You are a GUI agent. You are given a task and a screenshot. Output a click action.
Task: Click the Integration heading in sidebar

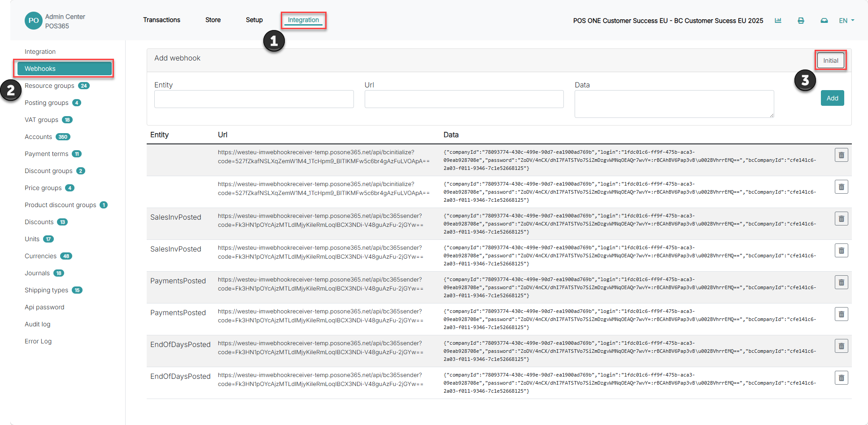(x=40, y=52)
